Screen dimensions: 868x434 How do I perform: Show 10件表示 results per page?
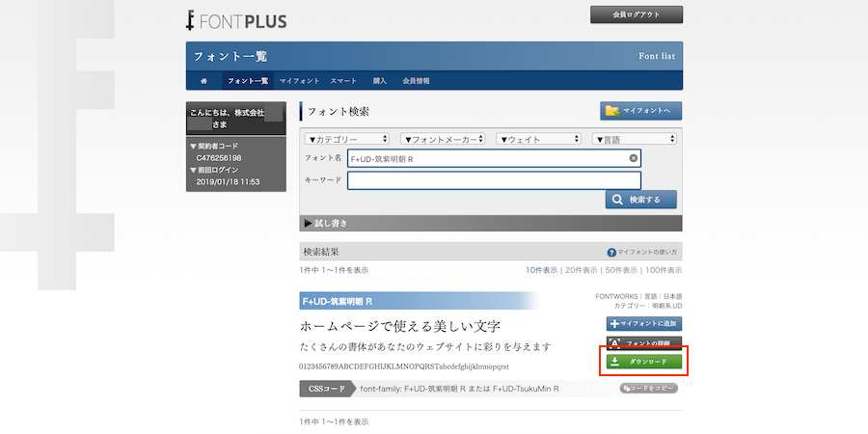(x=541, y=270)
